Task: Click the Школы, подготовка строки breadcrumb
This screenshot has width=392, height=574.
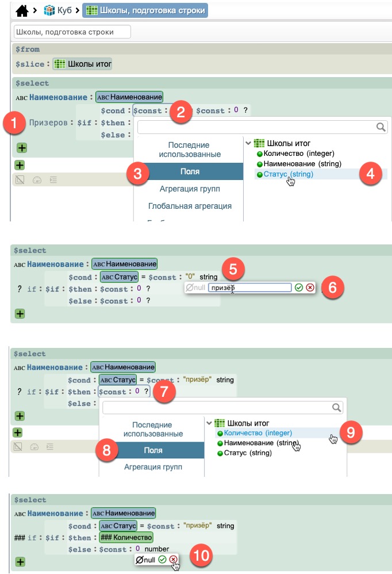Action: [x=144, y=10]
